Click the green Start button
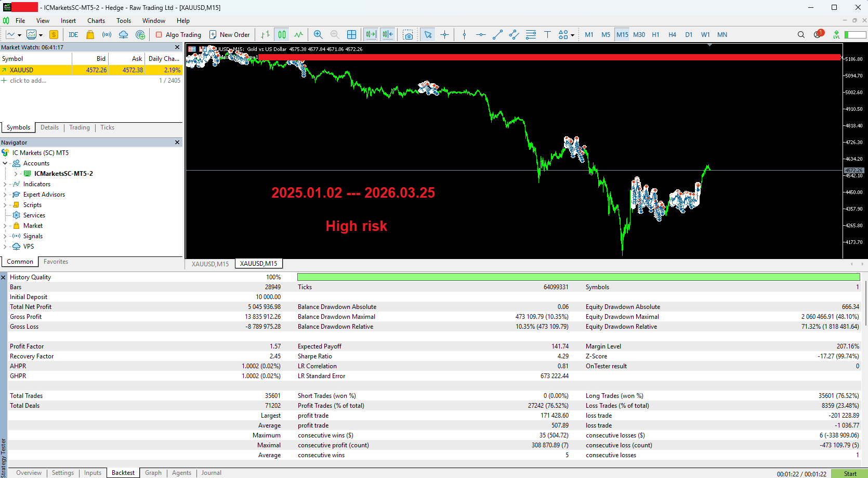Viewport: 868px width, 478px height. tap(849, 474)
